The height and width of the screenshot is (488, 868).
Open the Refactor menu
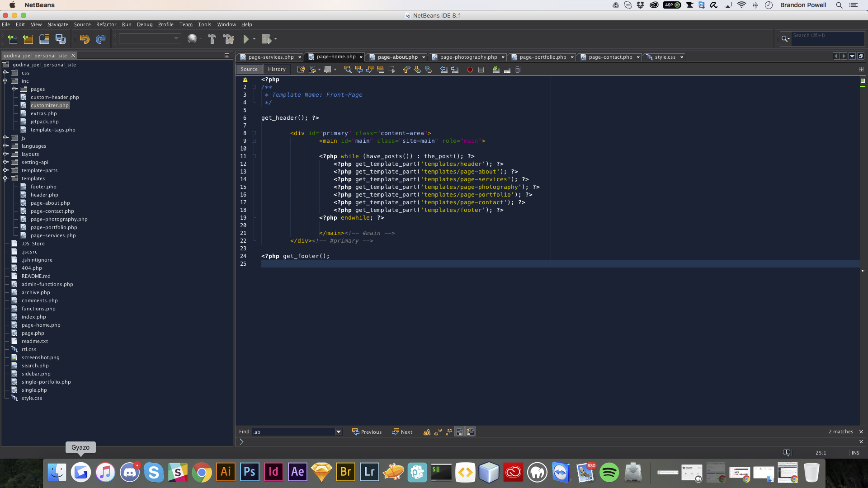point(106,24)
